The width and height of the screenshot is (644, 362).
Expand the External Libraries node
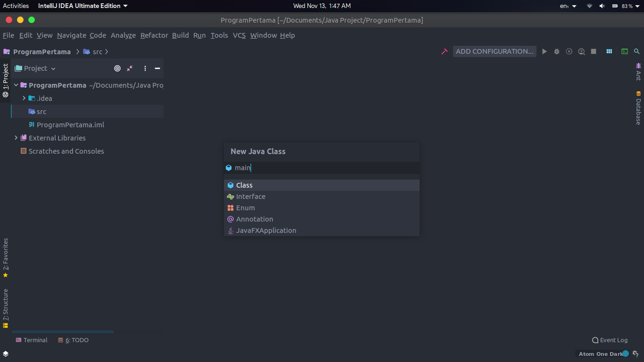point(16,138)
